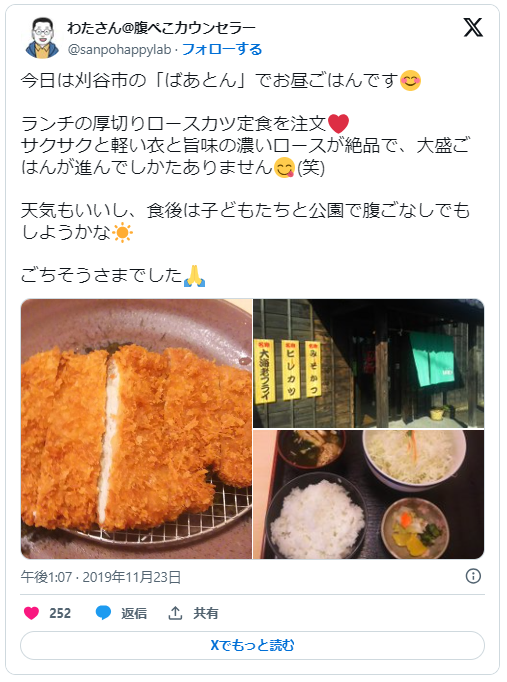
Task: Click the 共有 share label
Action: point(206,613)
